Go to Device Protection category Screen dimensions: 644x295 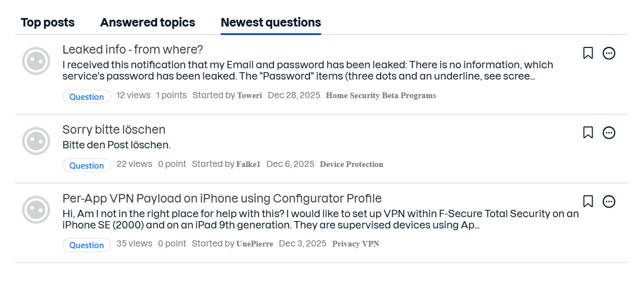pos(351,164)
